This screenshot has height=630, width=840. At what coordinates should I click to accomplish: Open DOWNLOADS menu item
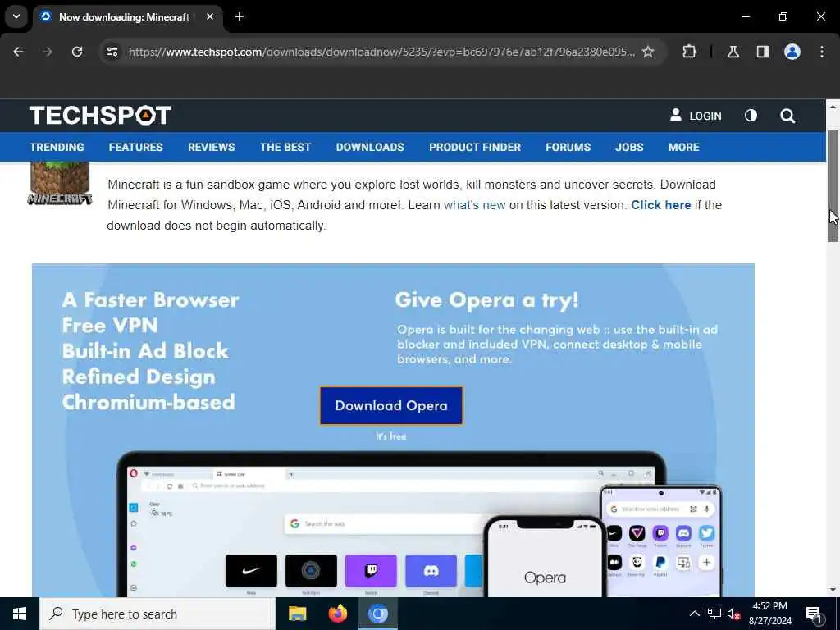(x=370, y=148)
